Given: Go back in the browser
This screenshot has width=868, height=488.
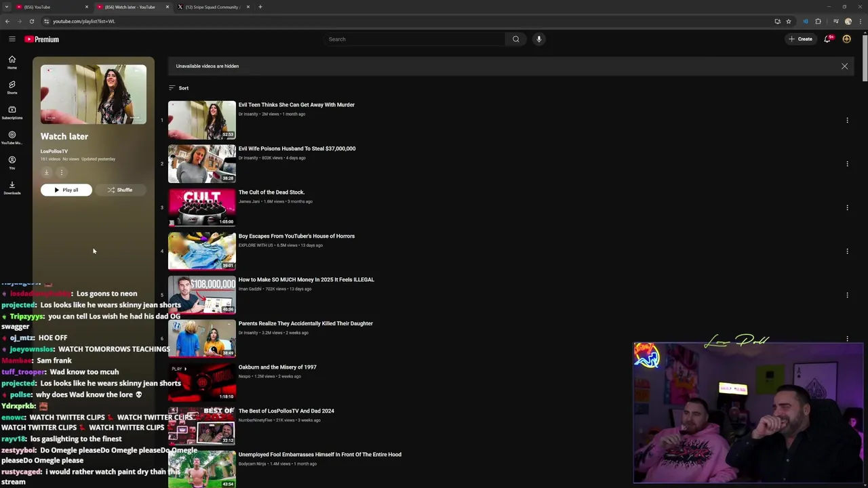Looking at the screenshot, I should click(7, 21).
